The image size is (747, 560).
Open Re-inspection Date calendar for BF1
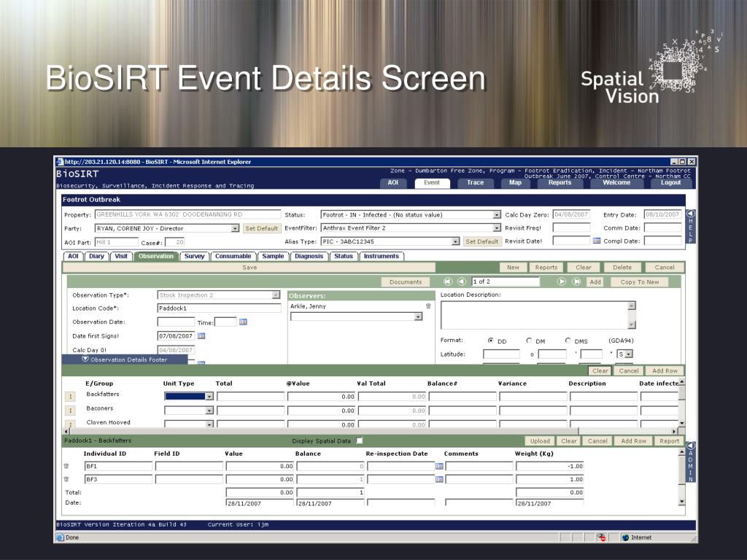439,466
